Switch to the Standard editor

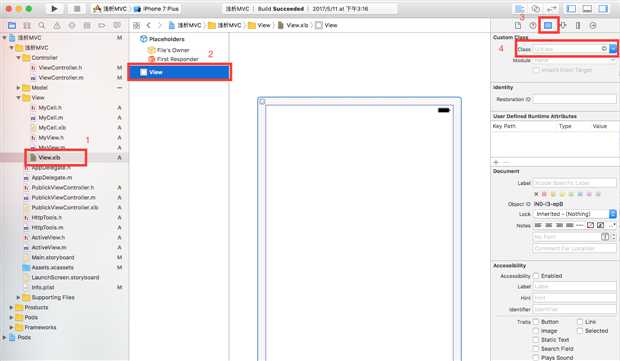tap(520, 8)
